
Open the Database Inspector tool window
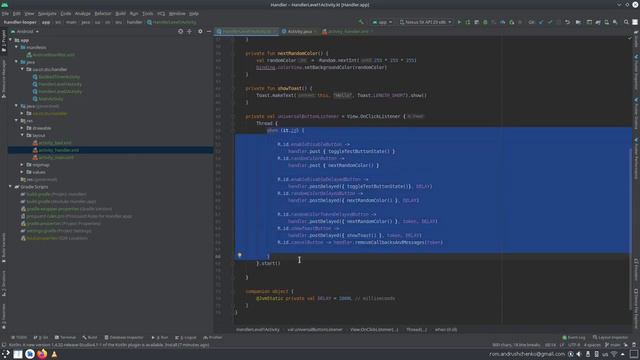(124, 338)
